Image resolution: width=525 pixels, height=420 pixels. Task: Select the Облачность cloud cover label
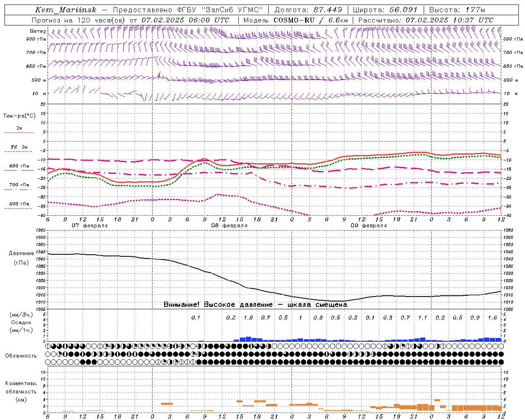pos(21,356)
